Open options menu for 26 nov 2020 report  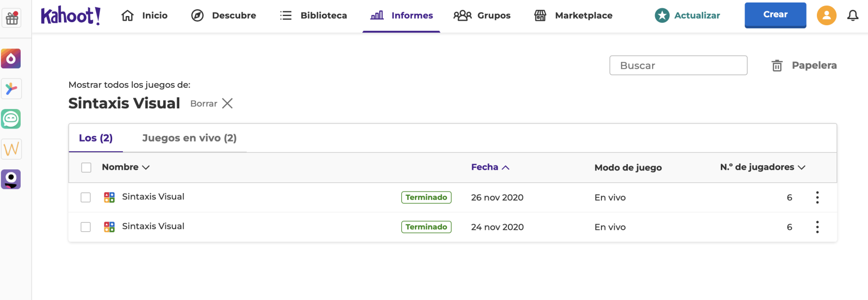[817, 197]
